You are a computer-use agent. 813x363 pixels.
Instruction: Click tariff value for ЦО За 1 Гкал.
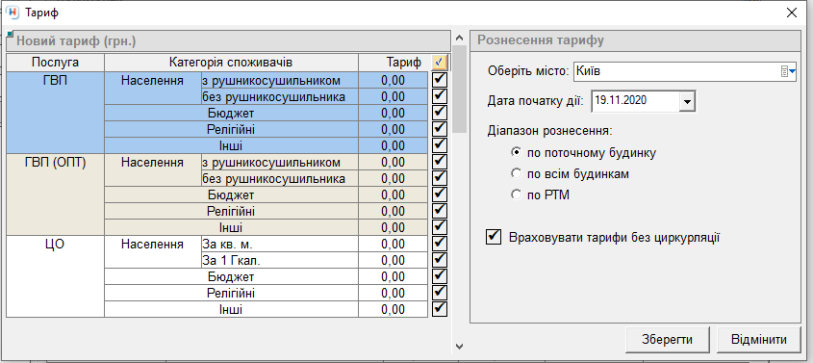pyautogui.click(x=393, y=260)
